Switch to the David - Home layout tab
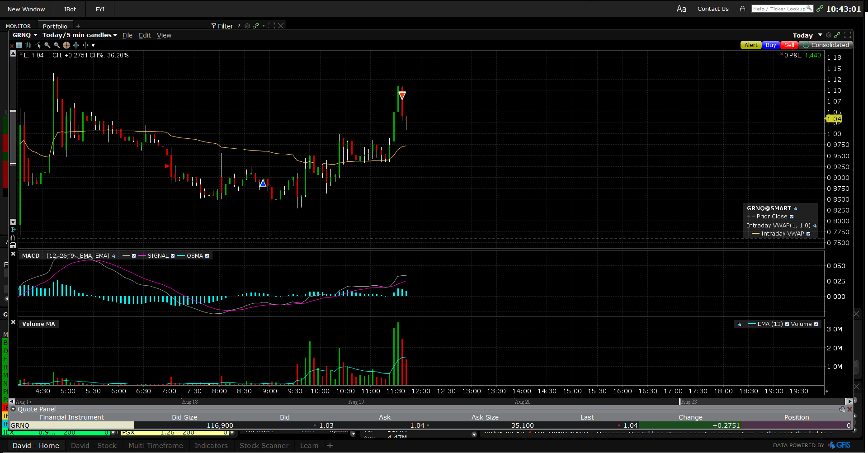 point(36,446)
